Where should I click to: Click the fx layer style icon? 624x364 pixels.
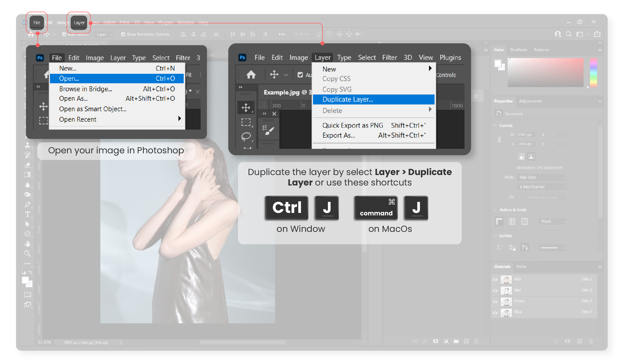click(425, 341)
